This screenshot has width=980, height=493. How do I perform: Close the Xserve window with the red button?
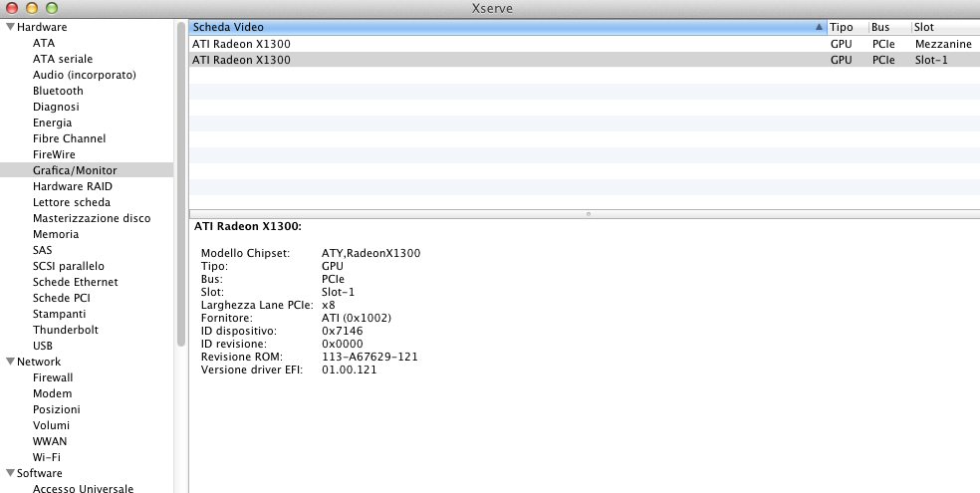pyautogui.click(x=11, y=8)
